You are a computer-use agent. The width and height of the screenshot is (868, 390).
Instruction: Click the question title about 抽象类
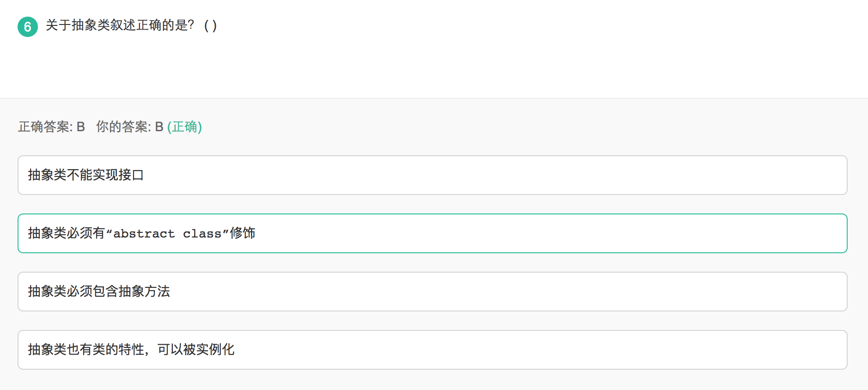(131, 25)
